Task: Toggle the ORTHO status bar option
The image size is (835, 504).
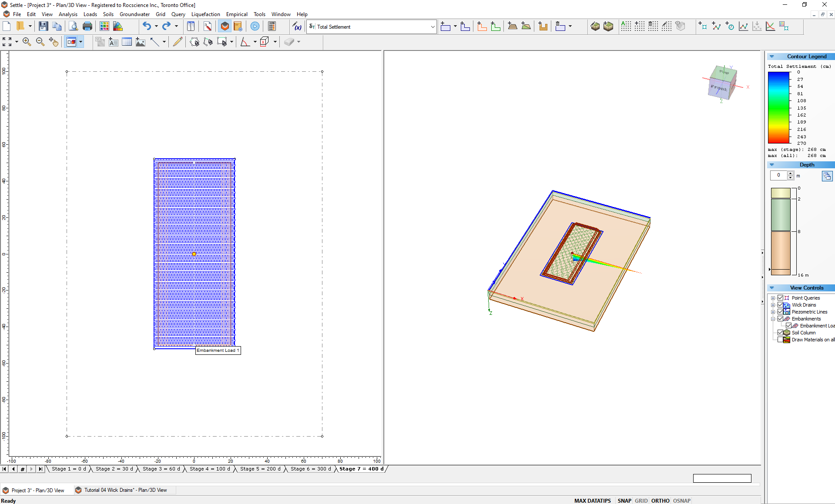Action: click(x=660, y=501)
